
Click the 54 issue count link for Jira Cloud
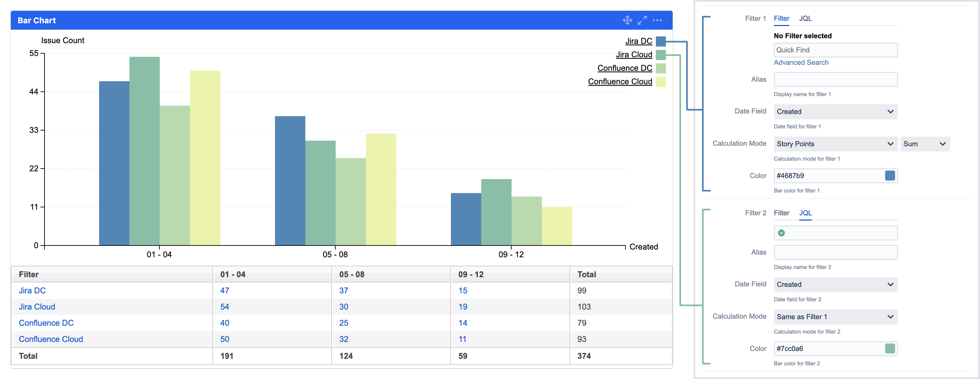click(x=225, y=306)
